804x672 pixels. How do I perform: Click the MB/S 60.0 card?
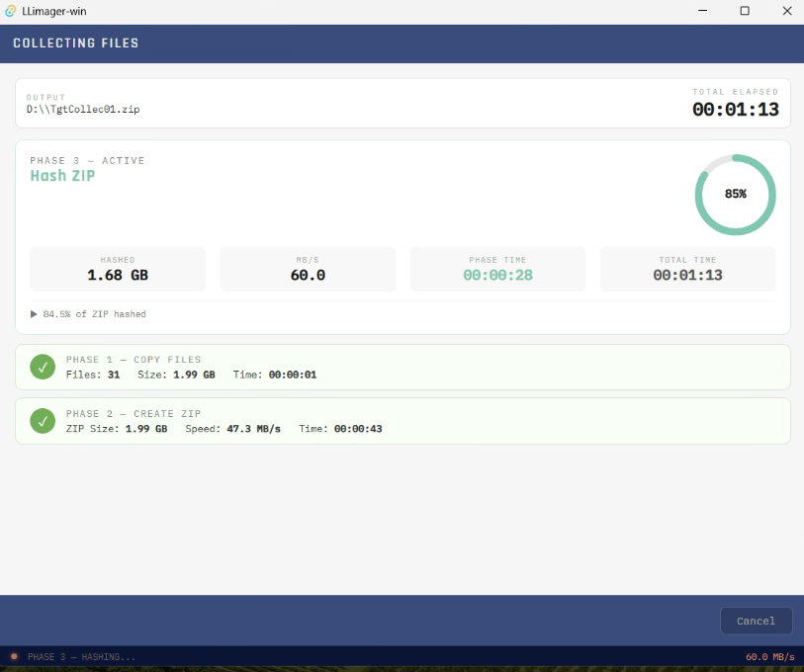click(308, 269)
